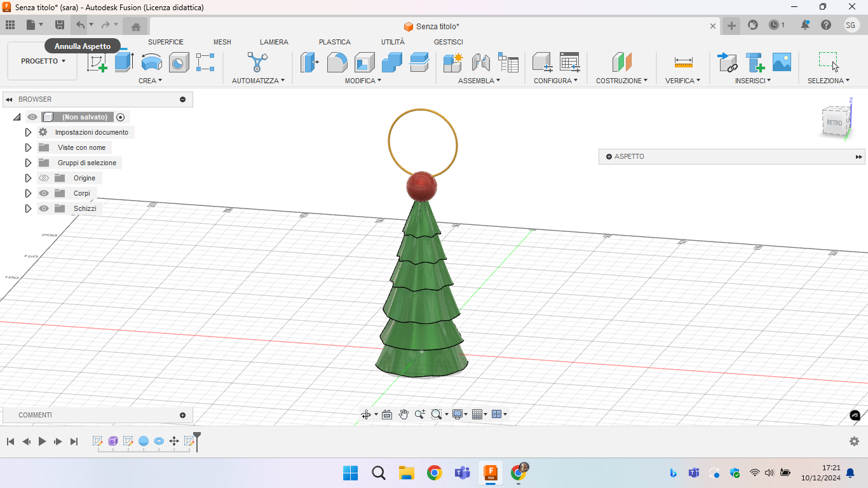Click the Look At icon

[x=387, y=414]
